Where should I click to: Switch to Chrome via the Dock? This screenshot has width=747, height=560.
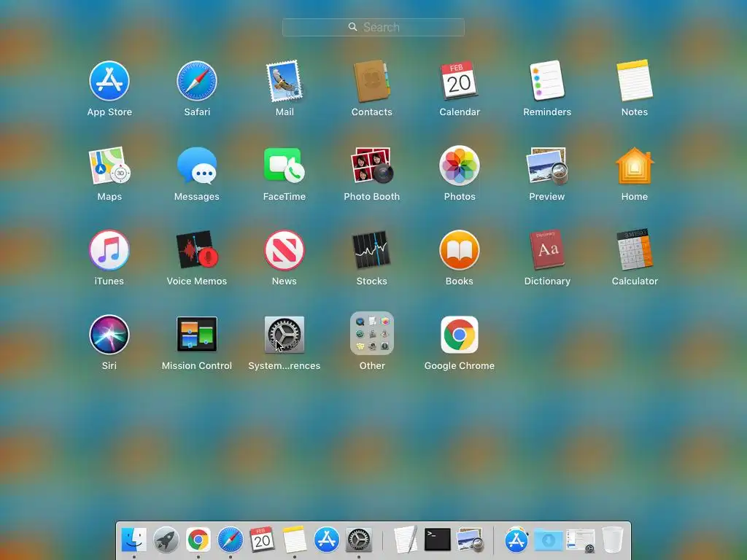coord(198,540)
